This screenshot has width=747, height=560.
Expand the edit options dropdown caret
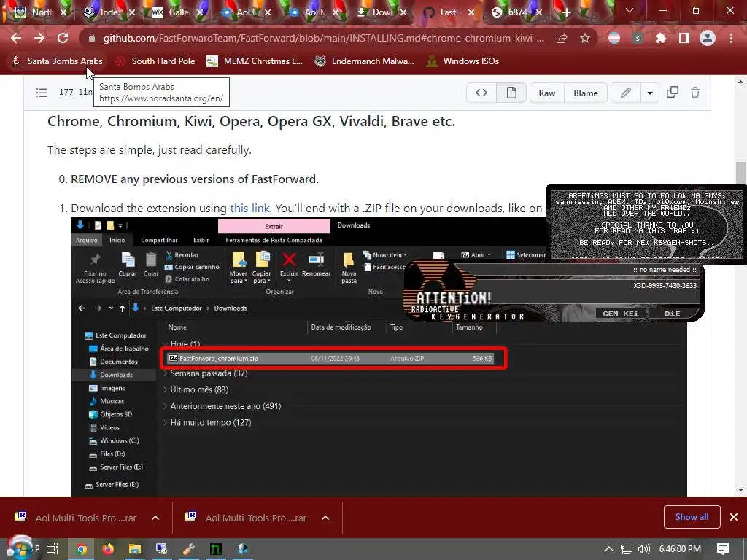tap(650, 93)
